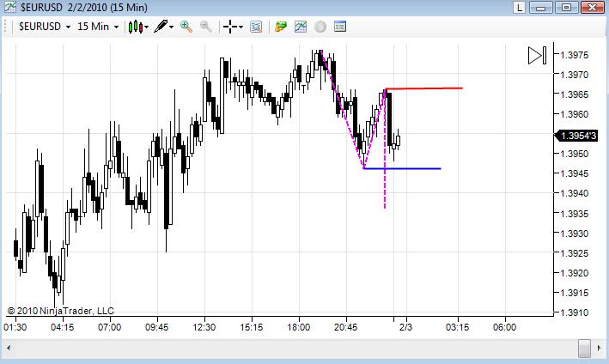The width and height of the screenshot is (609, 364).
Task: Select the red horizontal resistance line
Action: click(x=423, y=88)
